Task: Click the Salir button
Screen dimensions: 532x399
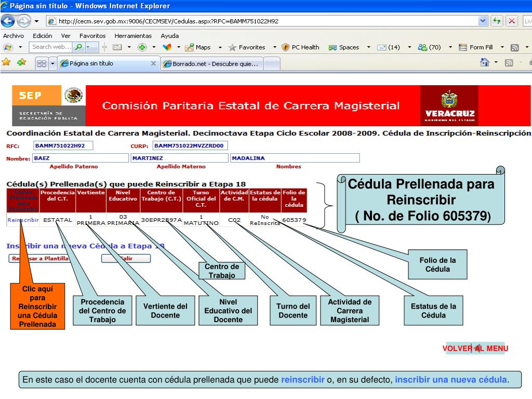Action: (126, 259)
